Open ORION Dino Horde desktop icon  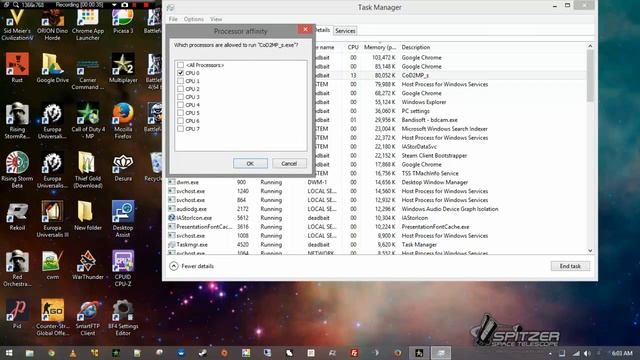pyautogui.click(x=52, y=24)
